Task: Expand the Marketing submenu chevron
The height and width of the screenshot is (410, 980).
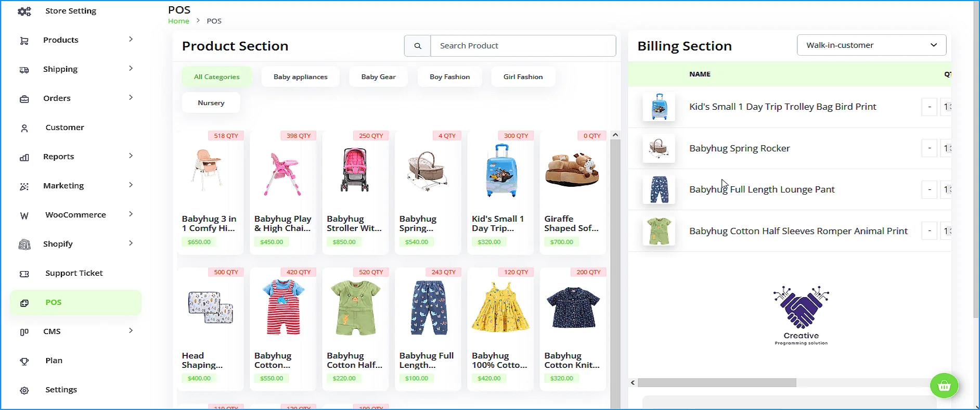Action: [131, 185]
